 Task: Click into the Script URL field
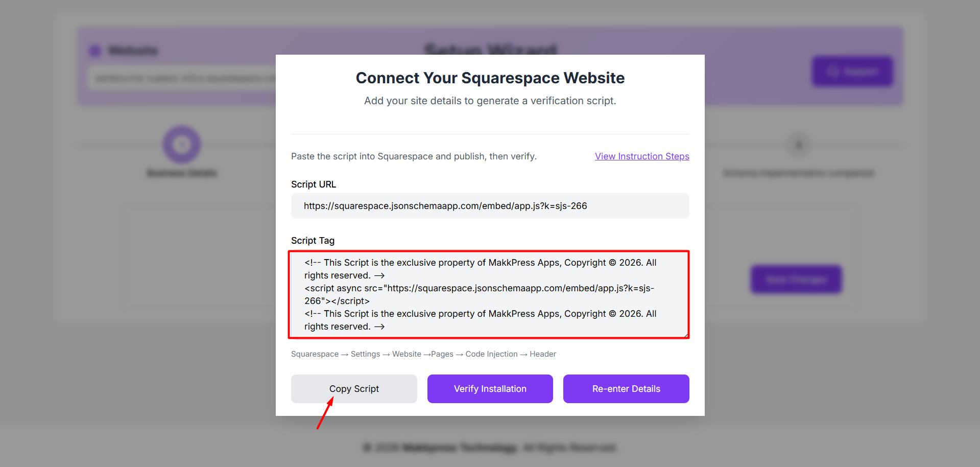coord(490,206)
